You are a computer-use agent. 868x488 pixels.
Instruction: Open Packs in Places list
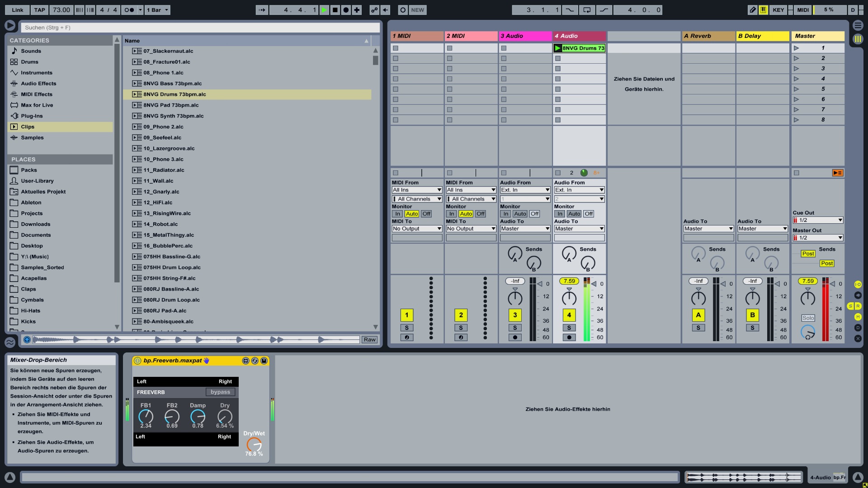(x=29, y=170)
